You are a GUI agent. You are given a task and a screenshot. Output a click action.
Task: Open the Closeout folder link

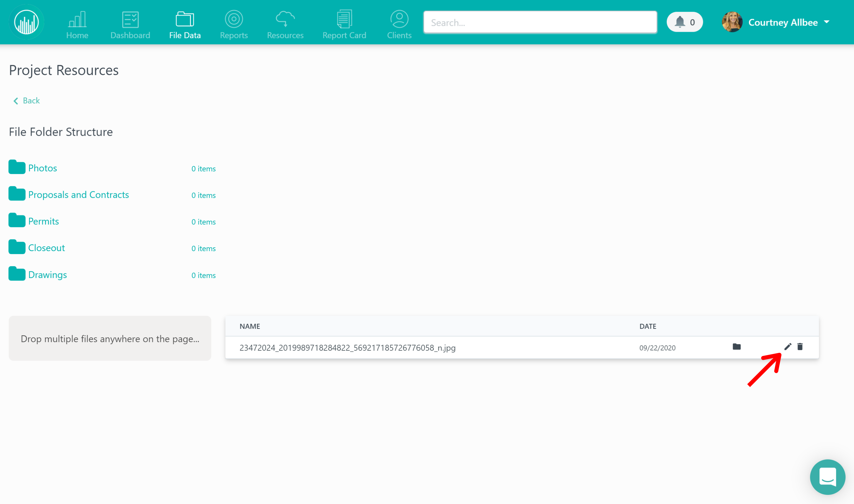(x=47, y=248)
